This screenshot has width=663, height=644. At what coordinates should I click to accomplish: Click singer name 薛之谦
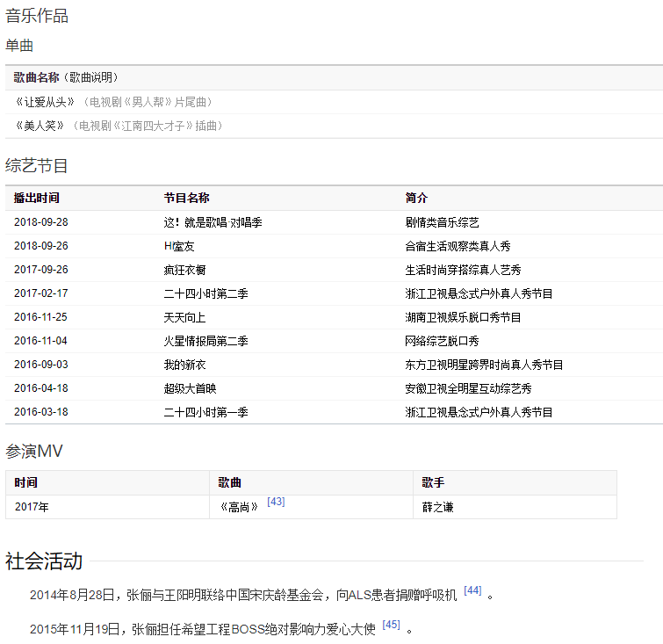(x=438, y=507)
